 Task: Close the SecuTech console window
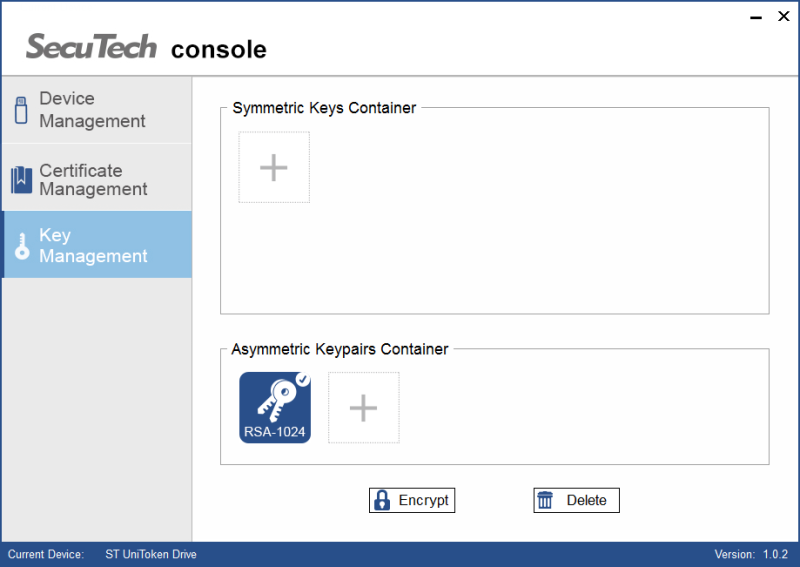784,16
